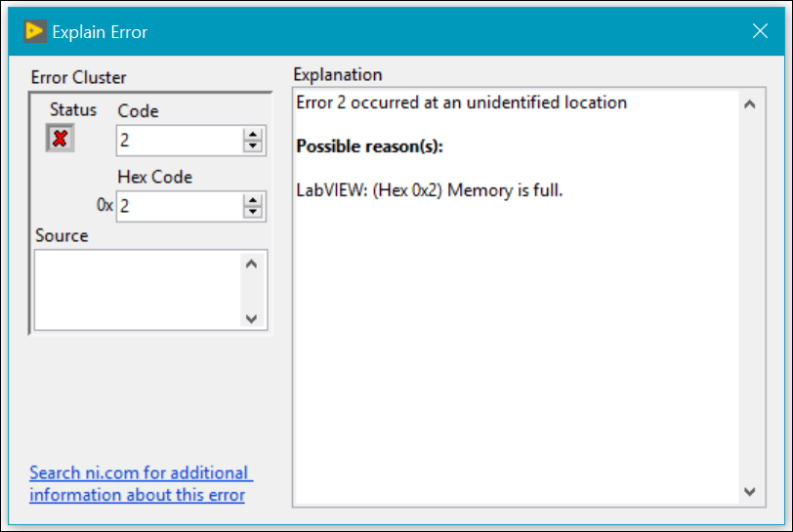
Task: Click the 'Memory is full' explanation line
Action: click(430, 189)
